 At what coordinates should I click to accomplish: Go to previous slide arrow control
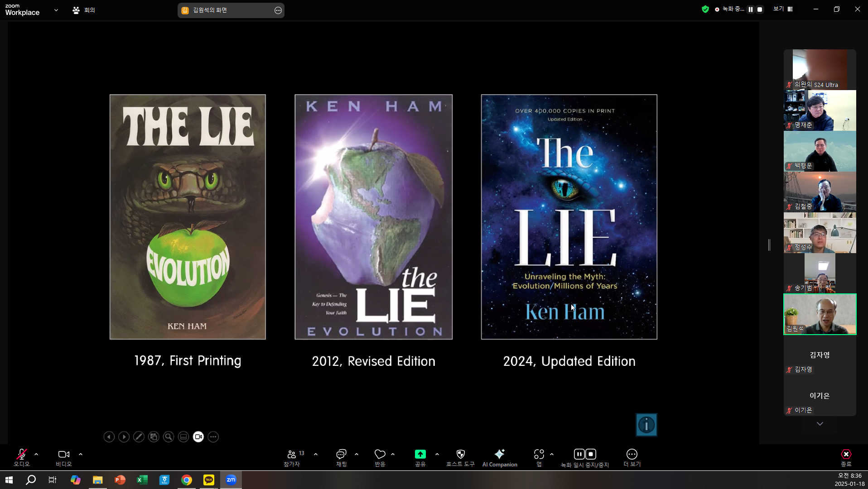(x=109, y=437)
